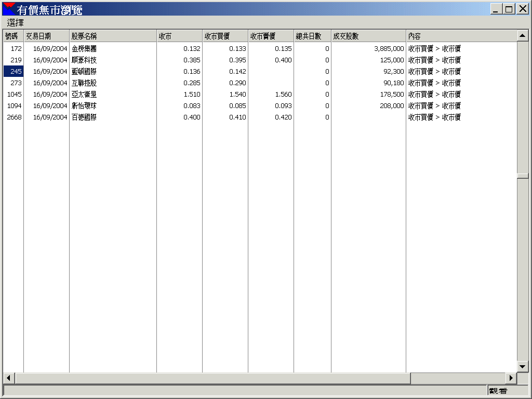Click stock name 藍頓國際

[84, 71]
